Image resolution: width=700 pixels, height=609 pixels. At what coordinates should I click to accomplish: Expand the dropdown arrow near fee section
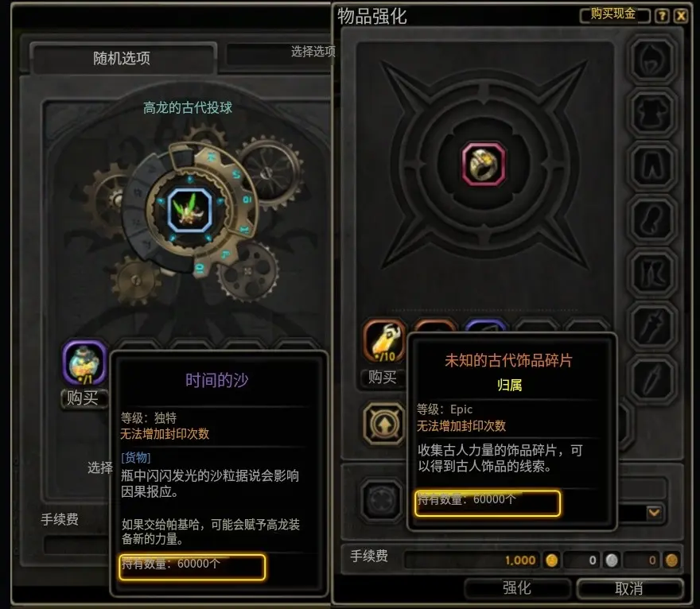point(655,512)
